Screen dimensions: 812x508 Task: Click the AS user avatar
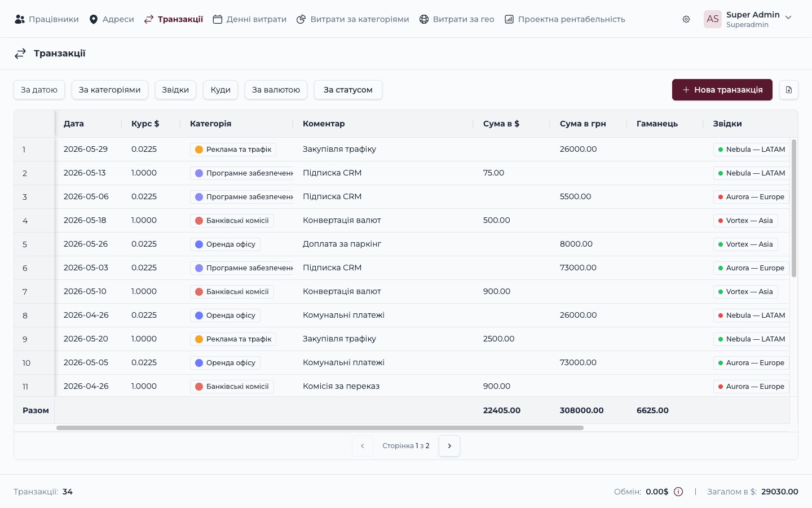(713, 19)
